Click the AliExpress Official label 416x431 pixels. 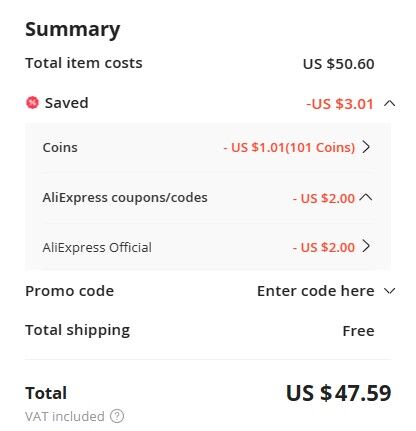point(97,247)
